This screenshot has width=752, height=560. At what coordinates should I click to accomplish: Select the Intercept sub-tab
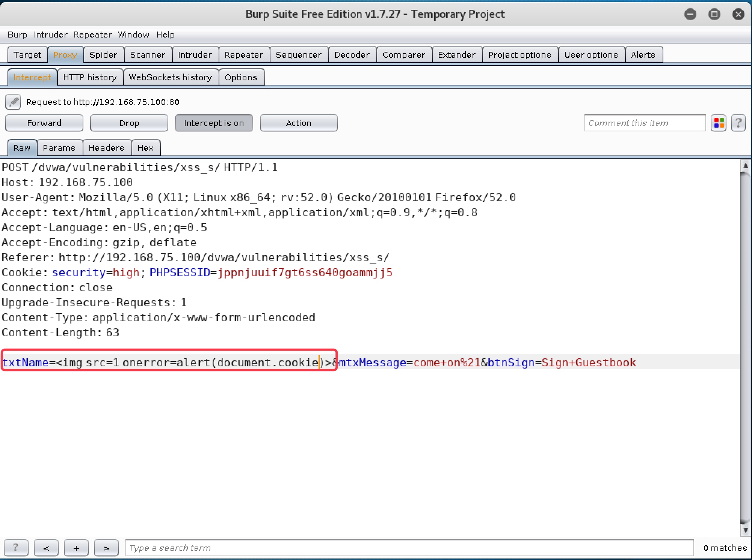[x=32, y=77]
